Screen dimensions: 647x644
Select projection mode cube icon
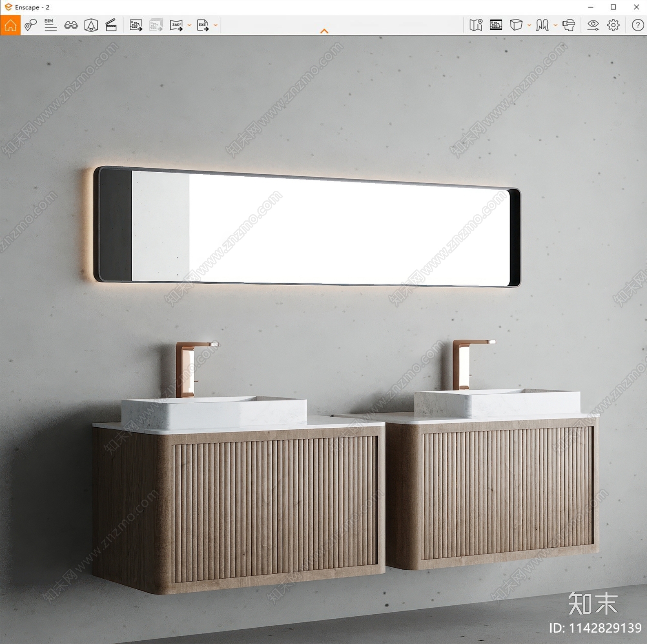click(x=516, y=25)
